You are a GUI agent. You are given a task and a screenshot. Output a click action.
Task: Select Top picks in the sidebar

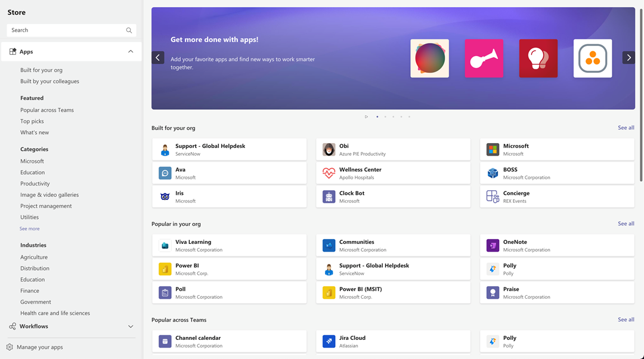(31, 121)
